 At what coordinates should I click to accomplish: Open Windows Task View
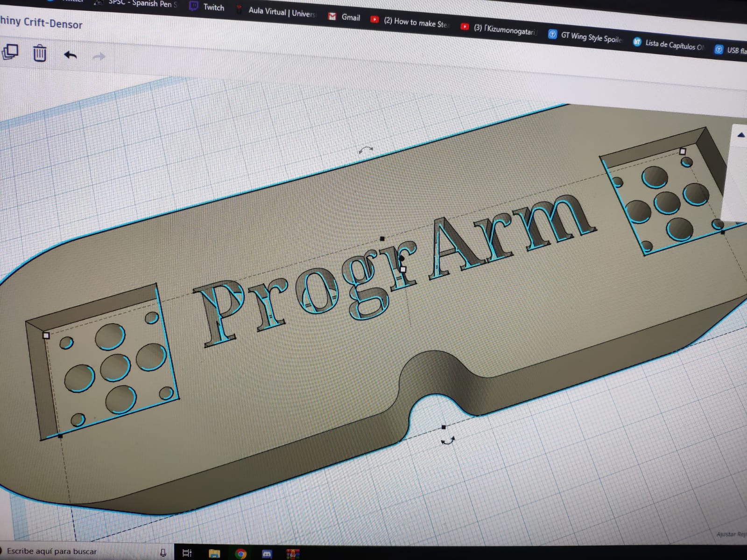point(187,553)
